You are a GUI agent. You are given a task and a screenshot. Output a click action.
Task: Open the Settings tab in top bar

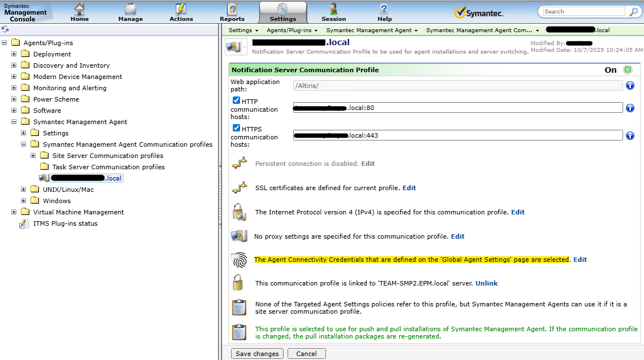pos(282,12)
